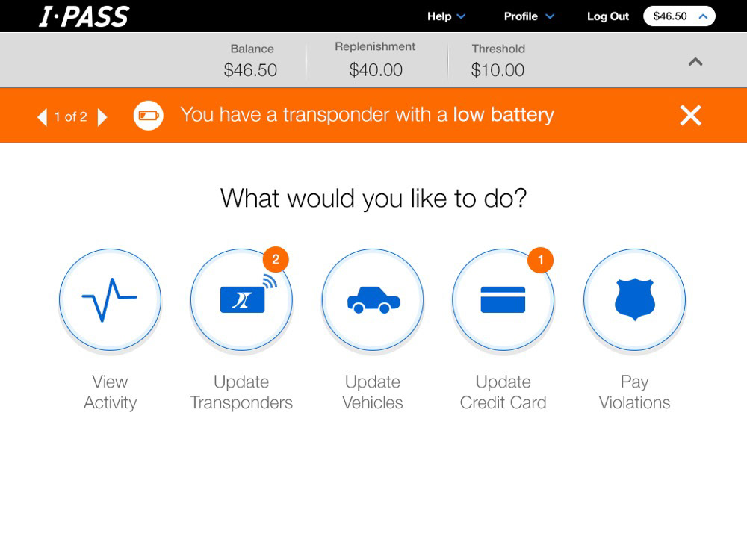747x560 pixels.
Task: Go to the next alert notification
Action: (x=102, y=116)
